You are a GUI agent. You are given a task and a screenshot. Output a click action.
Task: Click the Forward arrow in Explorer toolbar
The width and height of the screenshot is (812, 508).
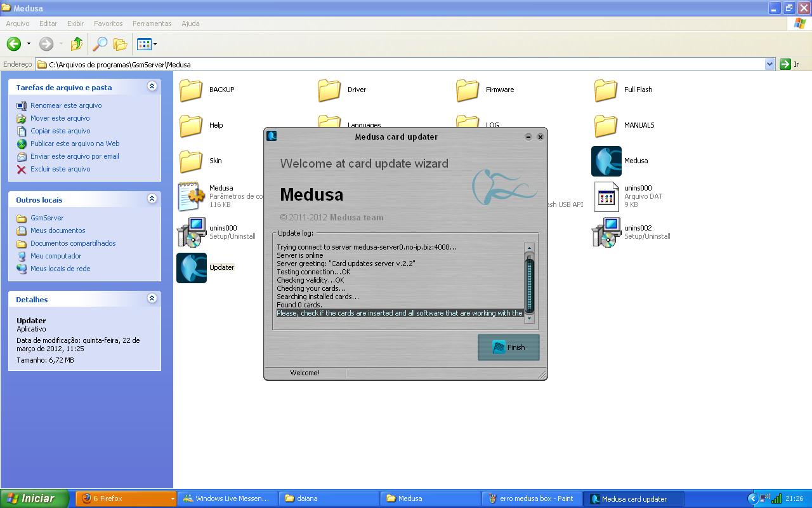[46, 44]
